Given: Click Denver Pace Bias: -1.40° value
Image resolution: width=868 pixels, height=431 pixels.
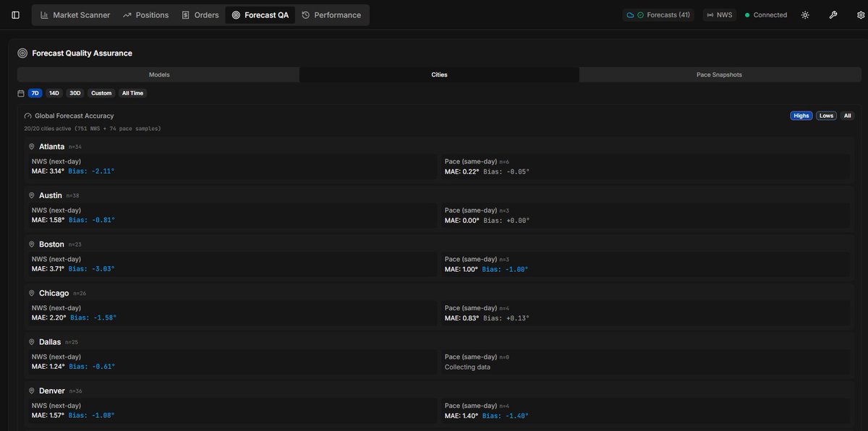Looking at the screenshot, I should (x=506, y=416).
